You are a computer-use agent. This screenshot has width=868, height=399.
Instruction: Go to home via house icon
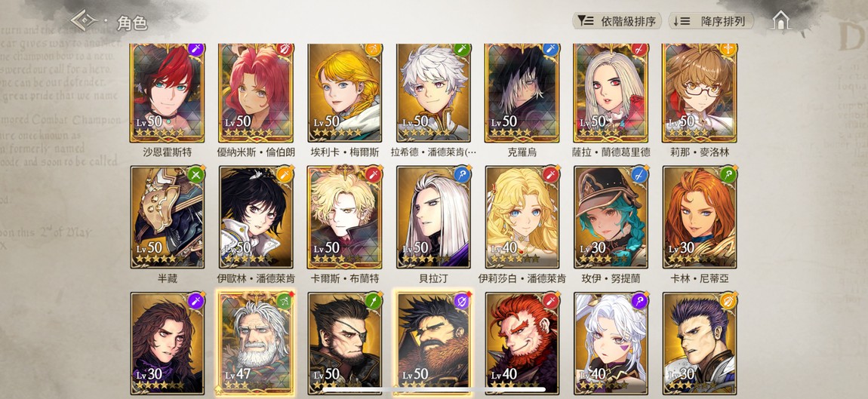(x=780, y=21)
